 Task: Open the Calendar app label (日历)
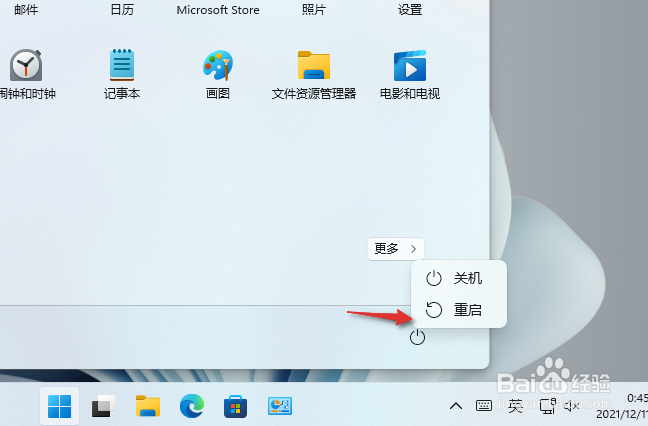click(x=122, y=10)
